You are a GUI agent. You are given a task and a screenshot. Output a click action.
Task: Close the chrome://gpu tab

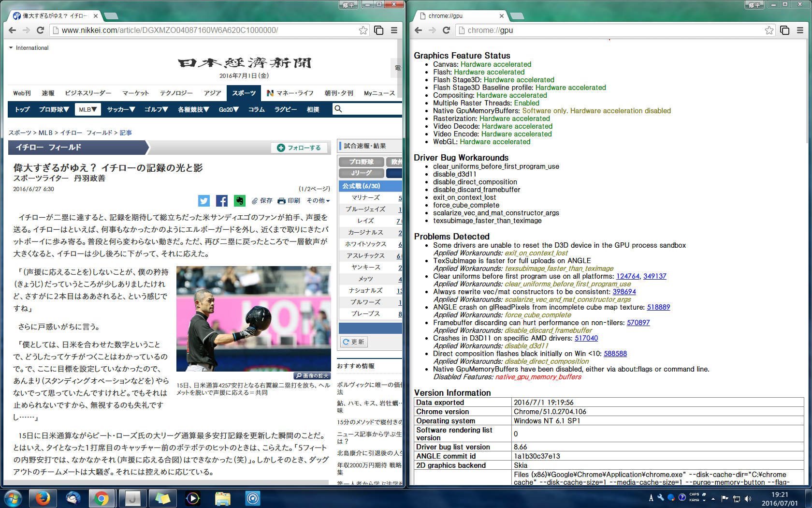coord(502,16)
